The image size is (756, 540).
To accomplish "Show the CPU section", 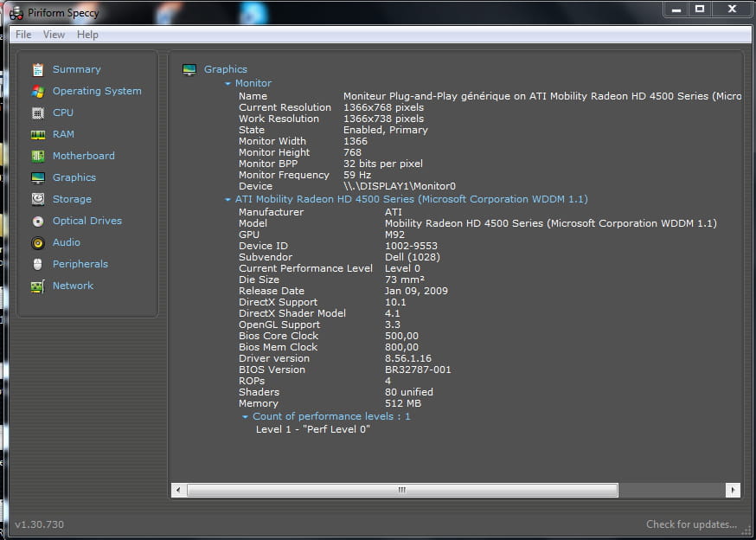I will tap(63, 112).
